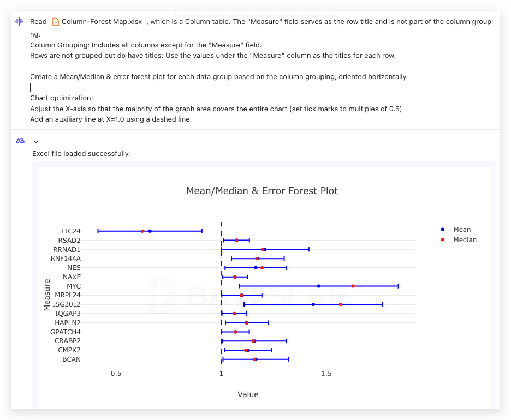Click the NES red median data point
The height and width of the screenshot is (420, 511).
coord(262,268)
